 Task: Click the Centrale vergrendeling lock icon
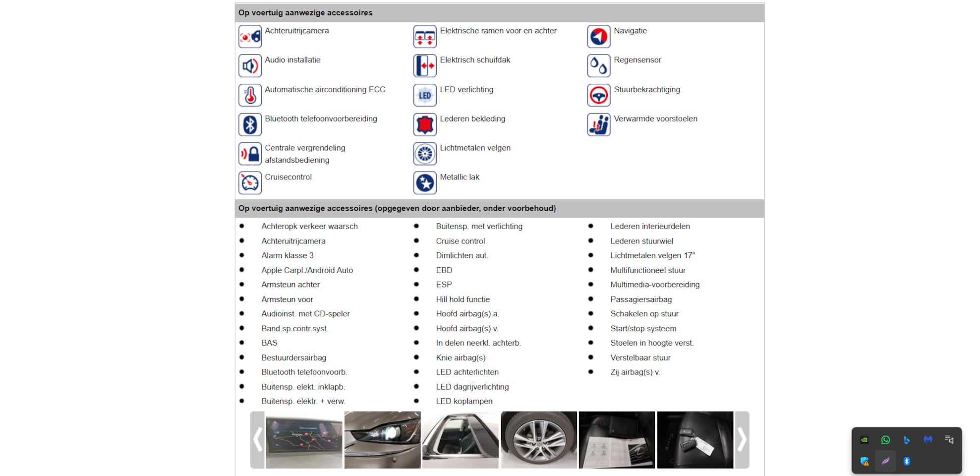point(250,154)
